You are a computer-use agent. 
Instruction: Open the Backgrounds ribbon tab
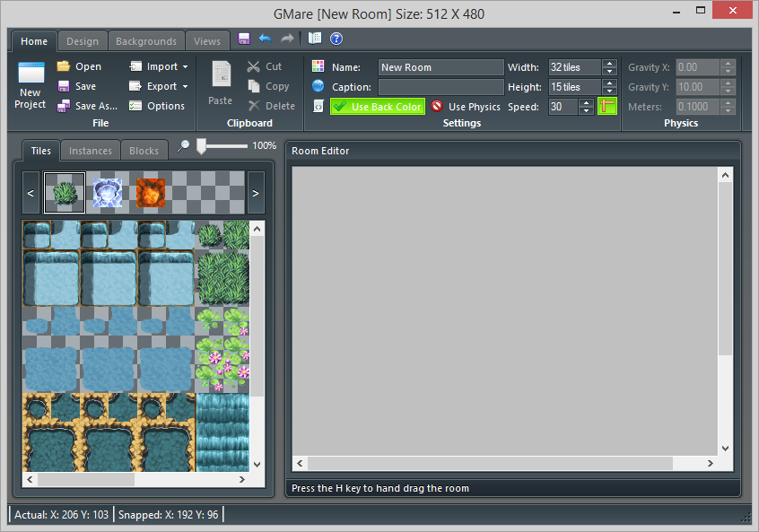tap(146, 41)
